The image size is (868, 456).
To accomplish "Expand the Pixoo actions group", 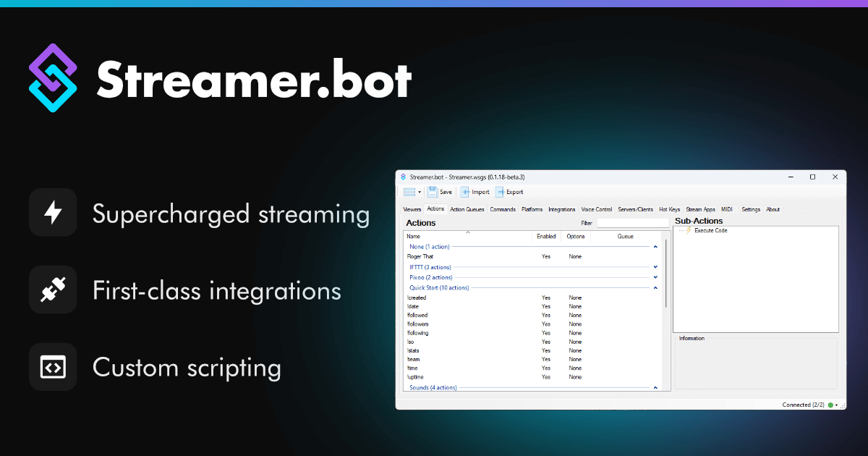I will pos(655,277).
